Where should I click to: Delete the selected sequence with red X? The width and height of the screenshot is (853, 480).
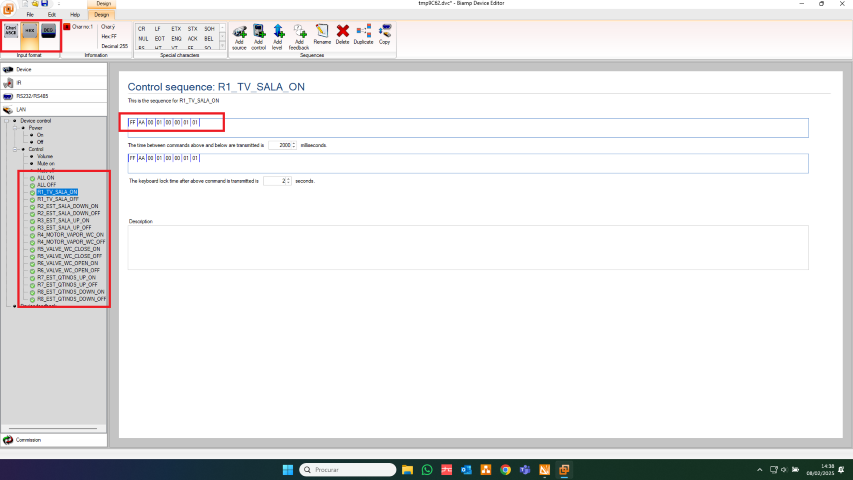pyautogui.click(x=343, y=35)
